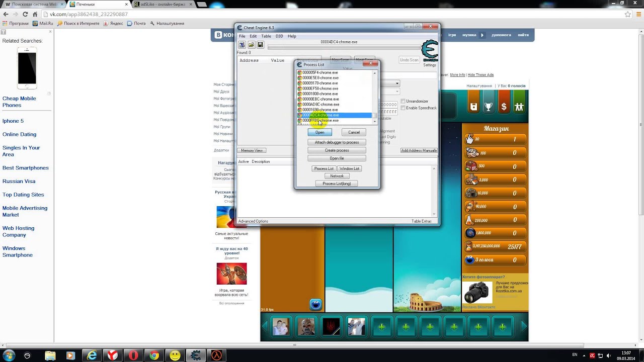Tick the Enable Speedhack checkbox
This screenshot has height=362, width=644.
coord(403,108)
